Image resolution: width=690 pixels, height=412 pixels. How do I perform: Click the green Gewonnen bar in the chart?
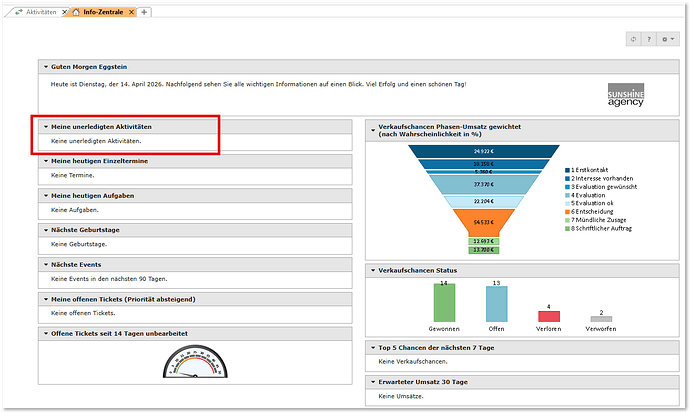pos(444,303)
